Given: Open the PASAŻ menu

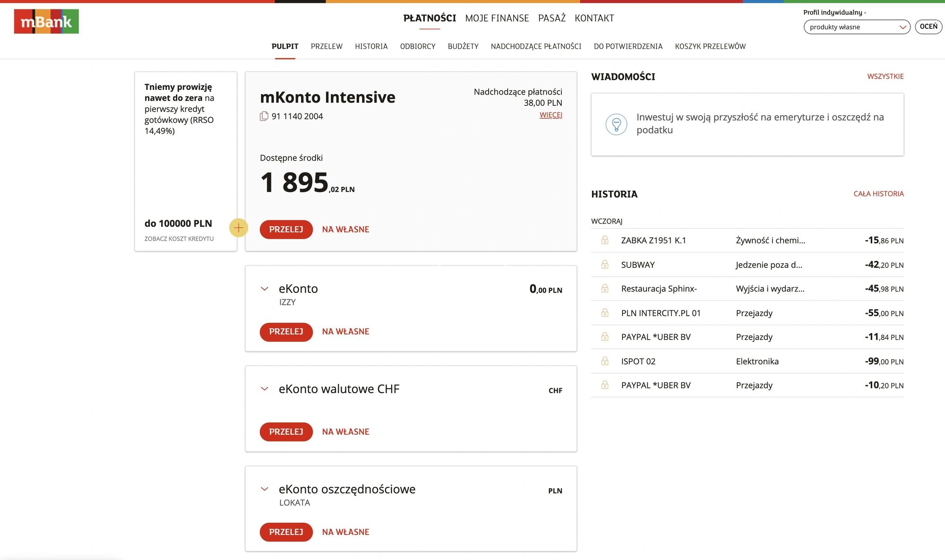Looking at the screenshot, I should [x=552, y=18].
